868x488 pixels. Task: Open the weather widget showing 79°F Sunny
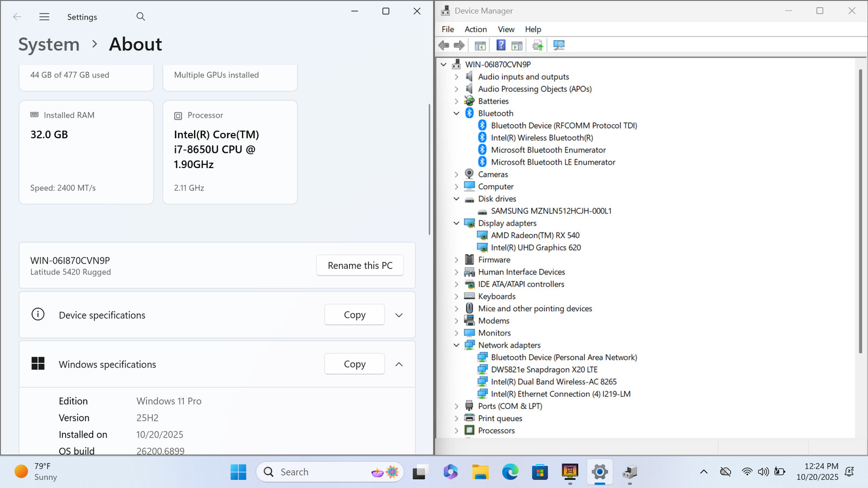36,472
